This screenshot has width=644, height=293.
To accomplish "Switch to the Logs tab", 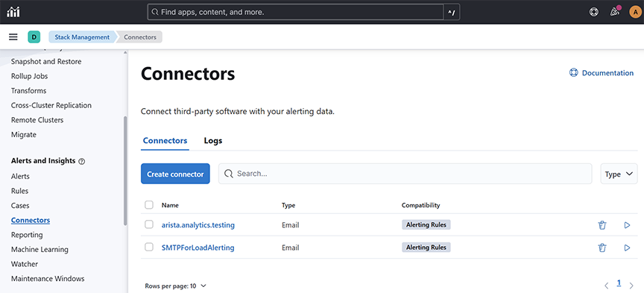I will [x=213, y=141].
